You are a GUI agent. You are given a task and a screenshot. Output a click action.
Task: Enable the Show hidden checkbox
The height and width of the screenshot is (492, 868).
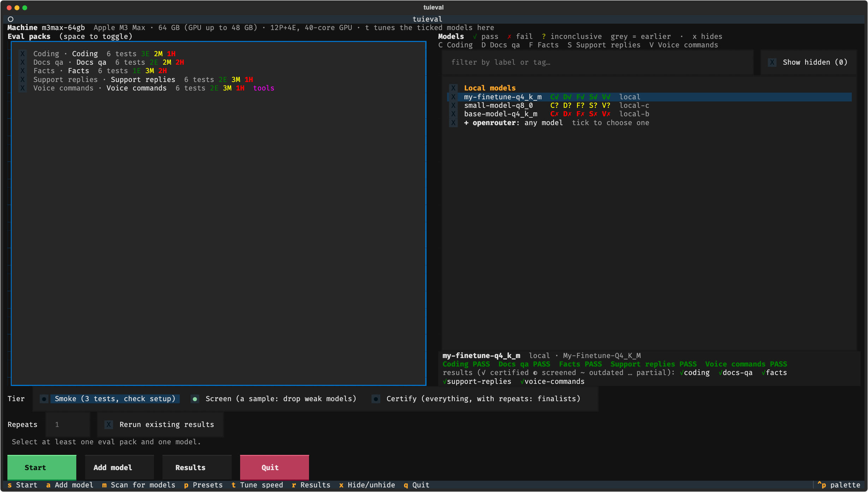[x=772, y=62]
